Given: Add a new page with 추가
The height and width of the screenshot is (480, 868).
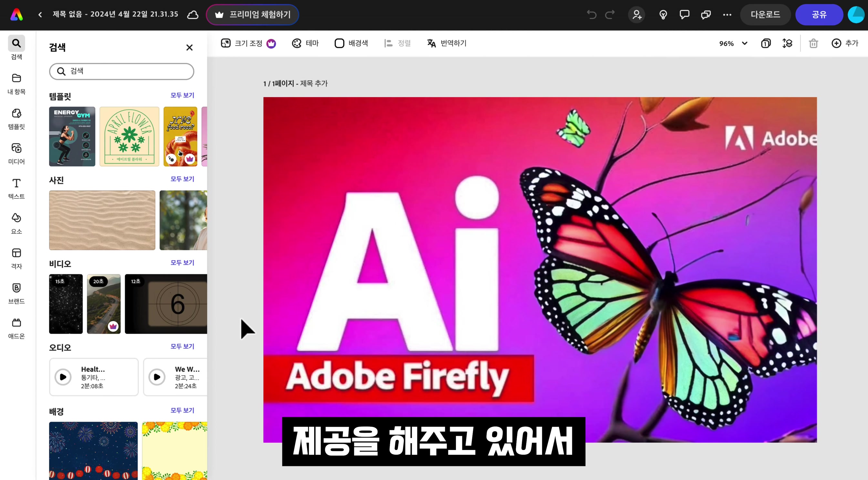Looking at the screenshot, I should [845, 44].
